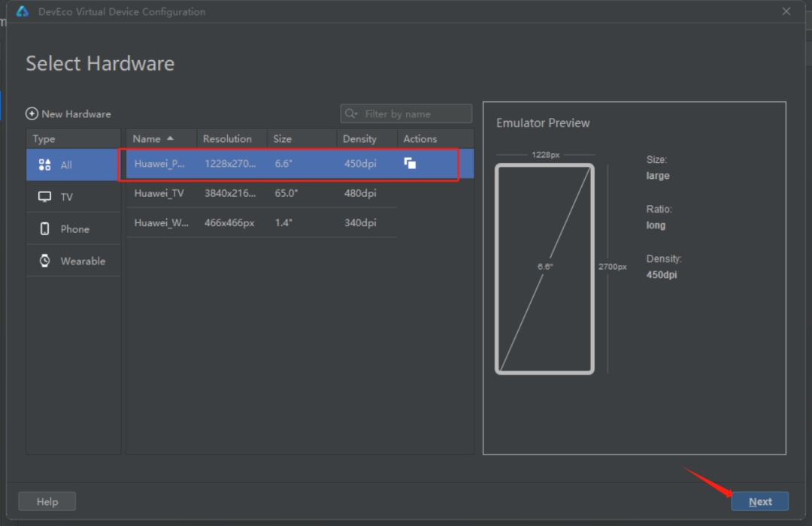Click the DevEco logo in title bar

click(x=23, y=11)
